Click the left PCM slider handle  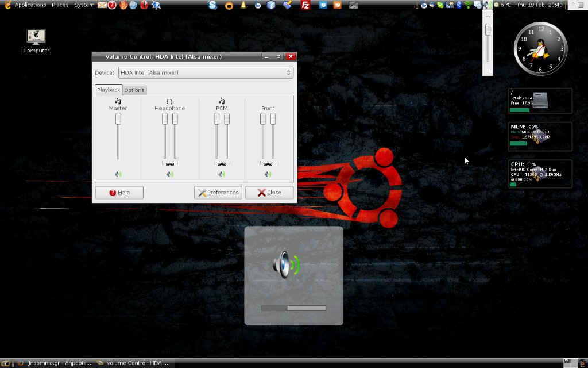[216, 119]
